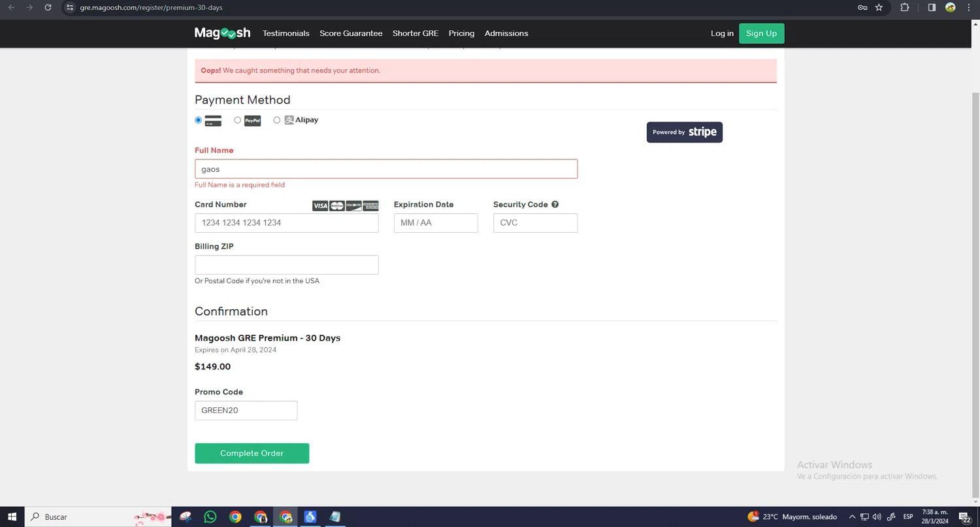This screenshot has height=527, width=980.
Task: Click the Discover card icon
Action: pyautogui.click(x=353, y=206)
